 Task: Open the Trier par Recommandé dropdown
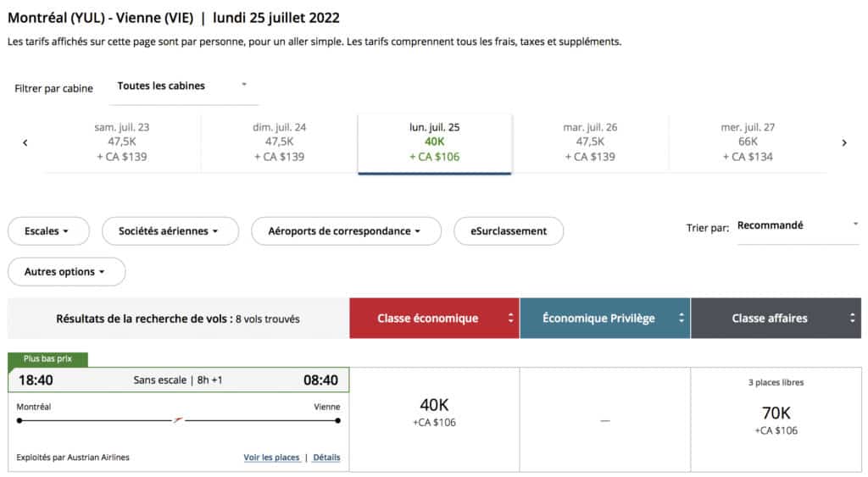[797, 226]
